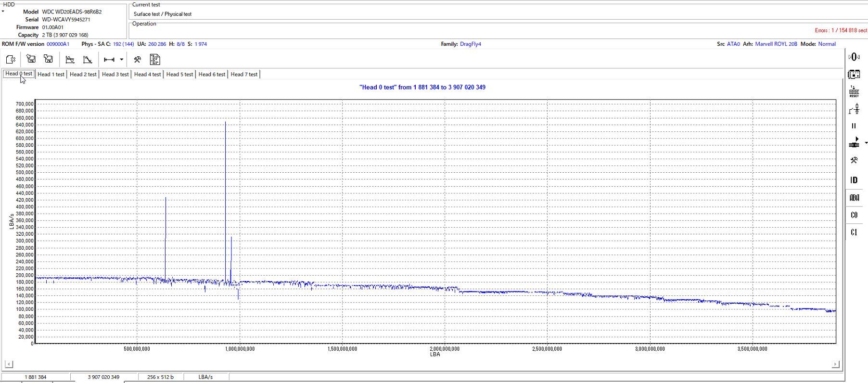Click the range measurement toolbar icon
Screen dimensions: 868x383
109,60
